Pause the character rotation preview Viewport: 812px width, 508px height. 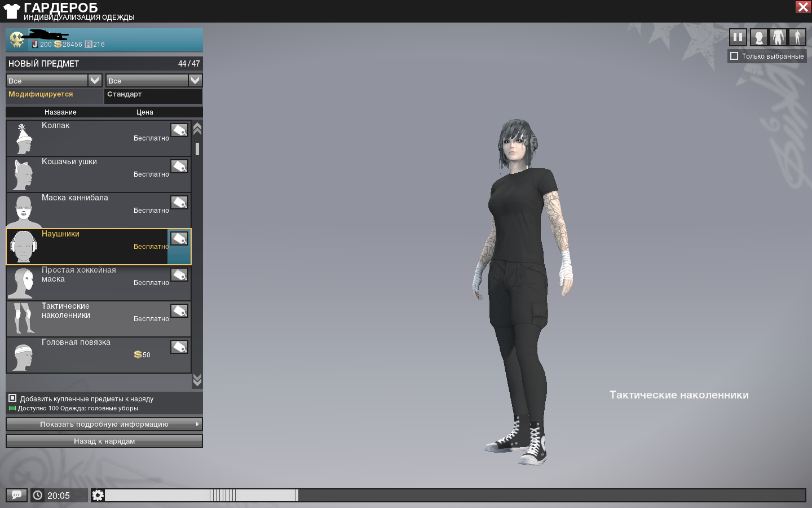click(738, 38)
